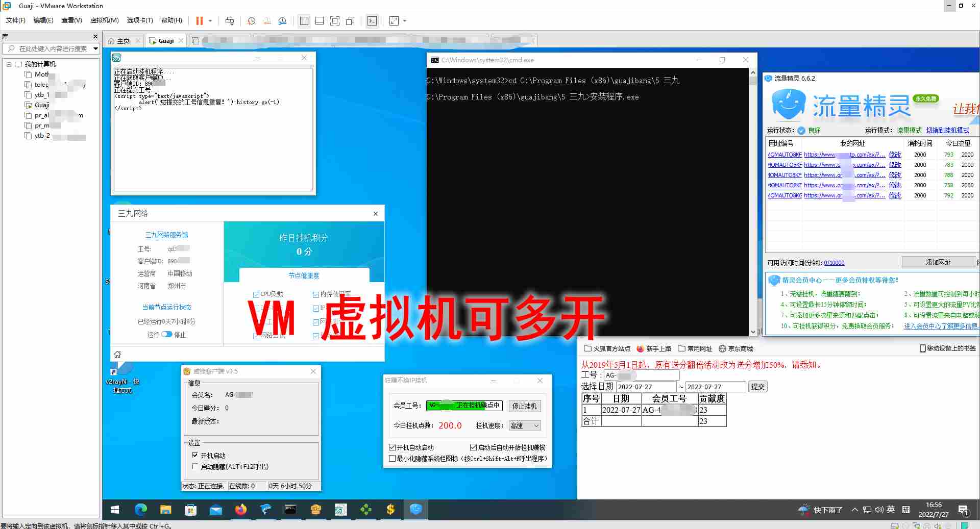The width and height of the screenshot is (980, 529).
Task: Open Microsoft Edge from guest taskbar
Action: click(x=140, y=510)
